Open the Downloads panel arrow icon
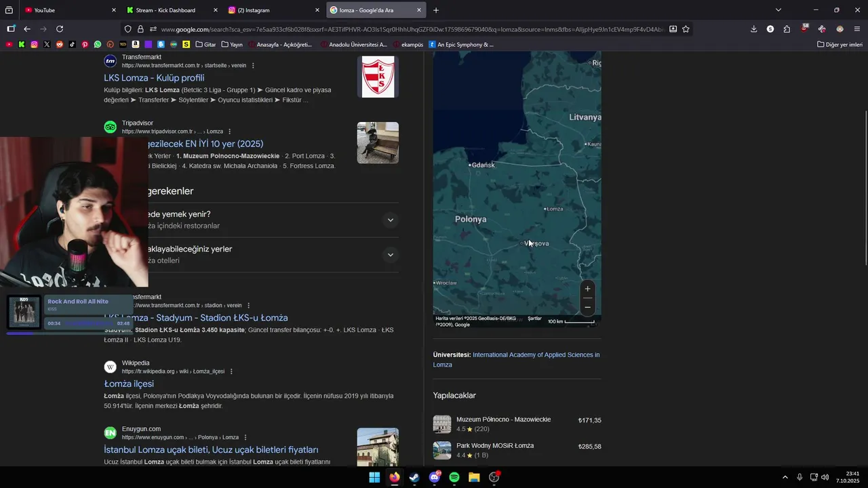Image resolution: width=868 pixels, height=488 pixels. (753, 29)
